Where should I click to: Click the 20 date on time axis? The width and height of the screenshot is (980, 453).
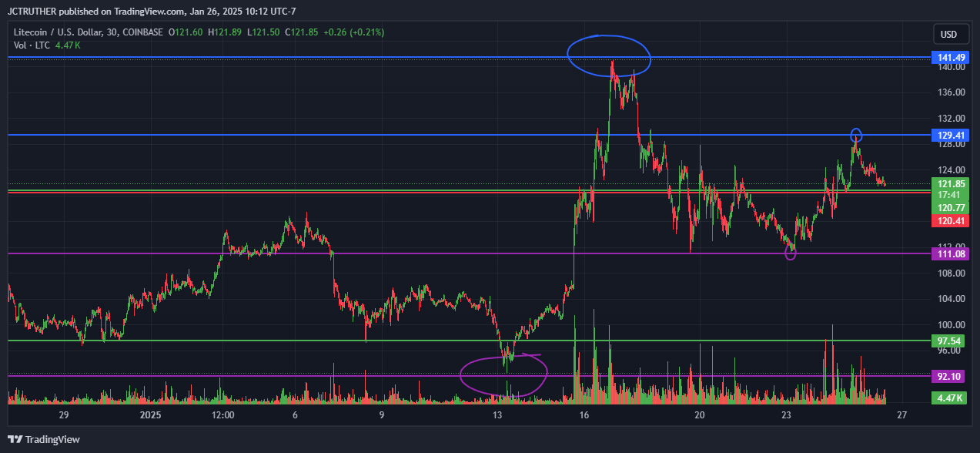pyautogui.click(x=700, y=415)
